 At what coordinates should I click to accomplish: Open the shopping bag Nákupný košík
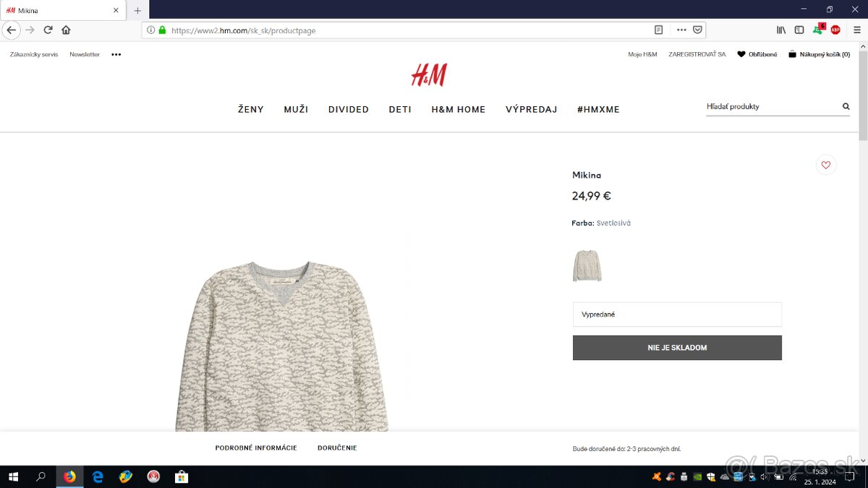820,54
